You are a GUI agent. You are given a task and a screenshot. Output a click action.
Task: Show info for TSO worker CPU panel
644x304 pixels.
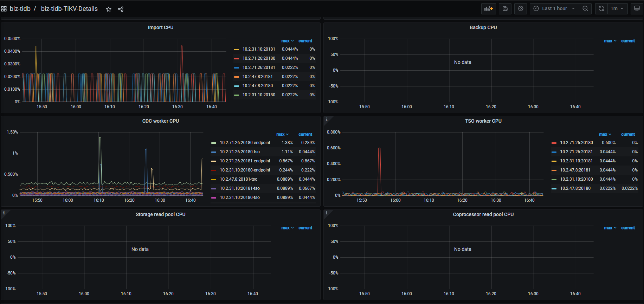pyautogui.click(x=327, y=119)
